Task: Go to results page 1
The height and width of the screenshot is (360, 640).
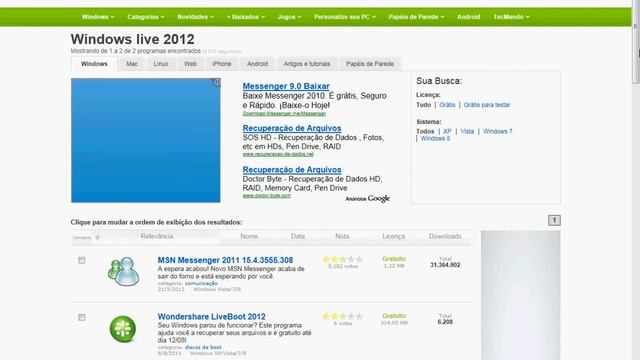Action: [554, 220]
